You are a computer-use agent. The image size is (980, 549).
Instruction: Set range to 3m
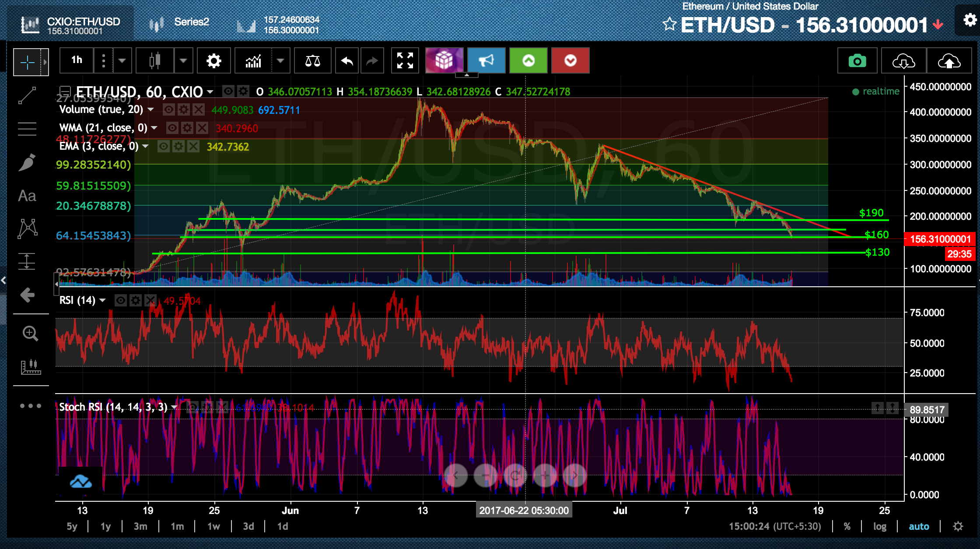140,526
